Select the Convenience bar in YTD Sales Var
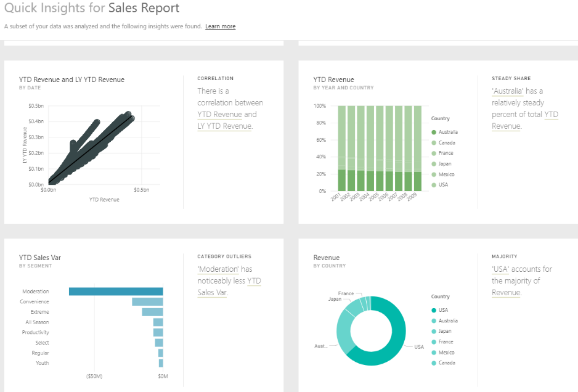This screenshot has height=392, width=578. (147, 302)
